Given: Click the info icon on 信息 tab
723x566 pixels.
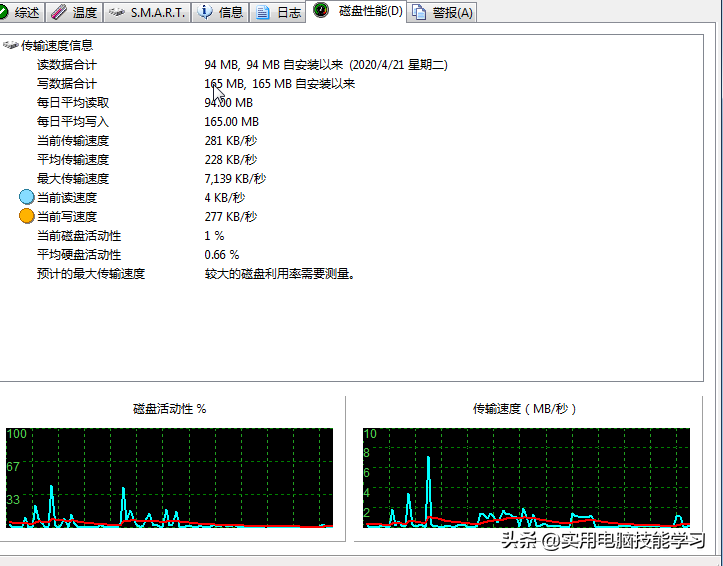Looking at the screenshot, I should 205,12.
